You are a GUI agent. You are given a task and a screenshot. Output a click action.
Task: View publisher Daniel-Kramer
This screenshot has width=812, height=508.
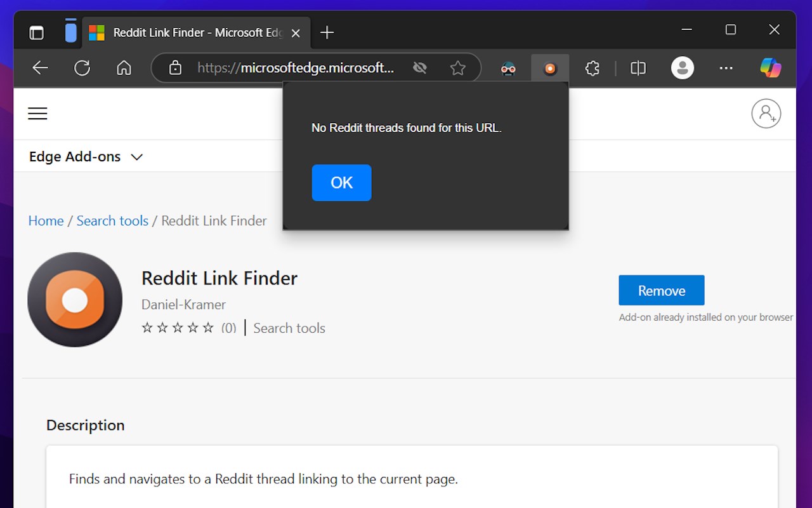[x=183, y=305]
